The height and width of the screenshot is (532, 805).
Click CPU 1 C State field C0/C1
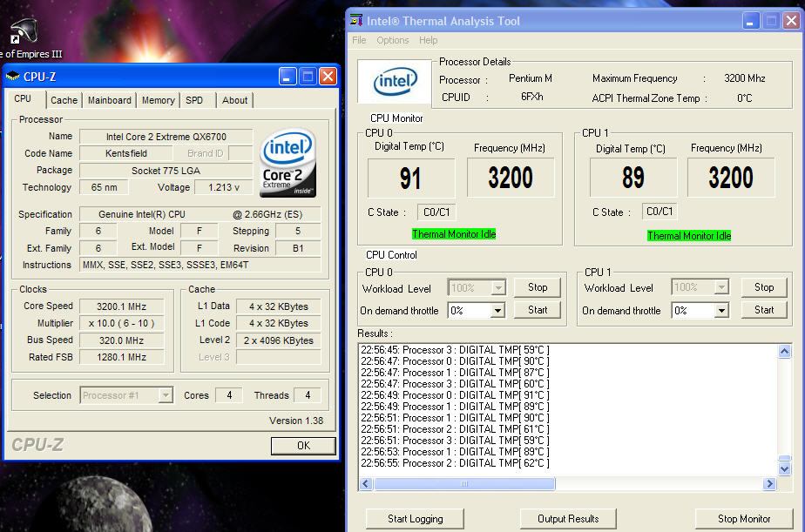pyautogui.click(x=660, y=212)
